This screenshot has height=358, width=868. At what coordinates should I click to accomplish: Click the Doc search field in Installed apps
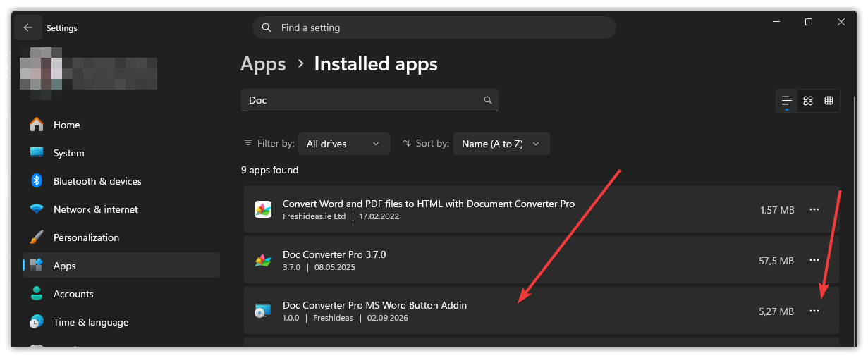pos(369,100)
